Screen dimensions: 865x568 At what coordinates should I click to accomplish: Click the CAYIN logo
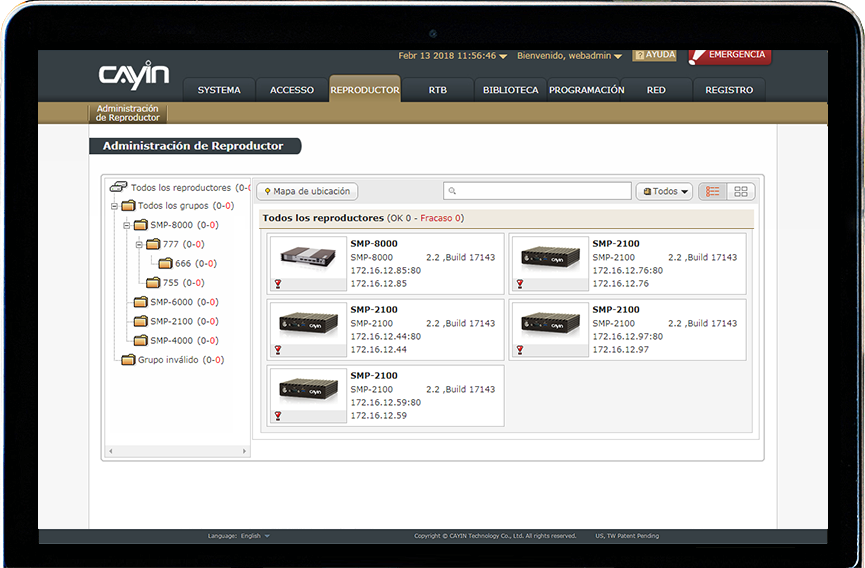(x=133, y=76)
